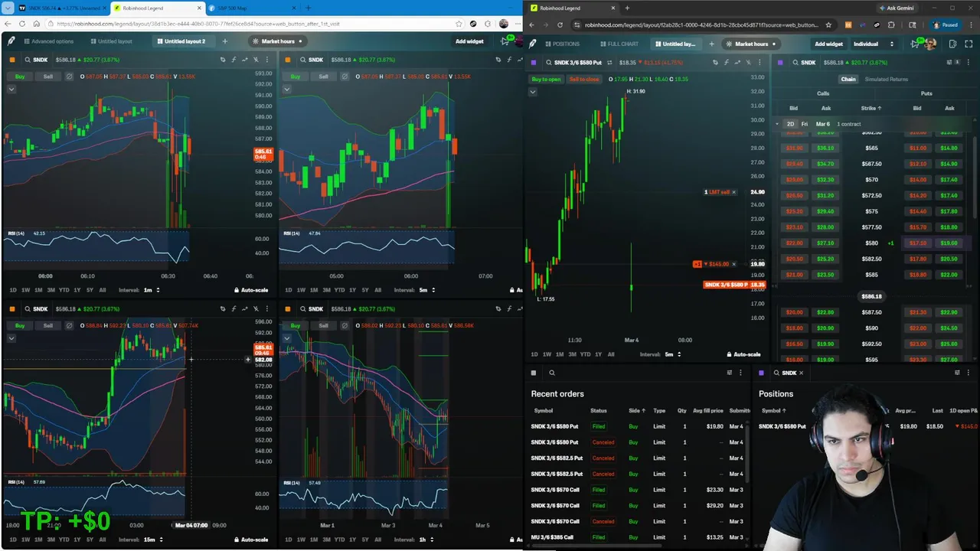980x551 pixels.
Task: Click search icon in 15m SNDK chart header
Action: pos(28,309)
